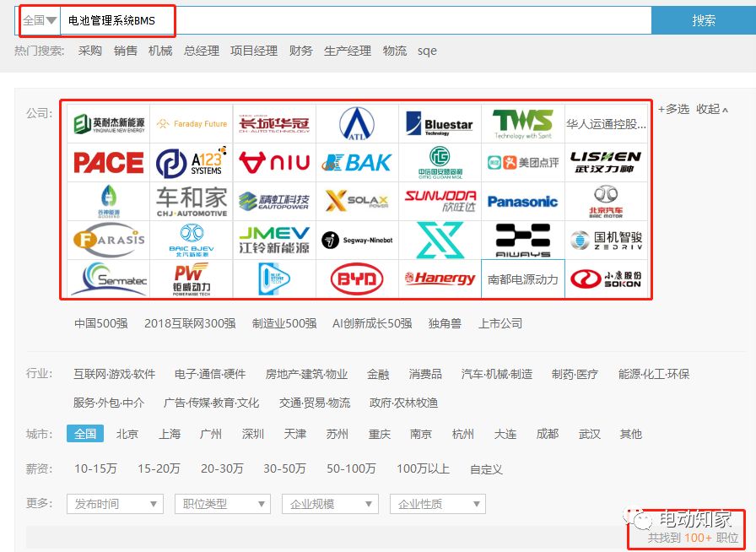Pick the ATL company logo

click(x=357, y=123)
